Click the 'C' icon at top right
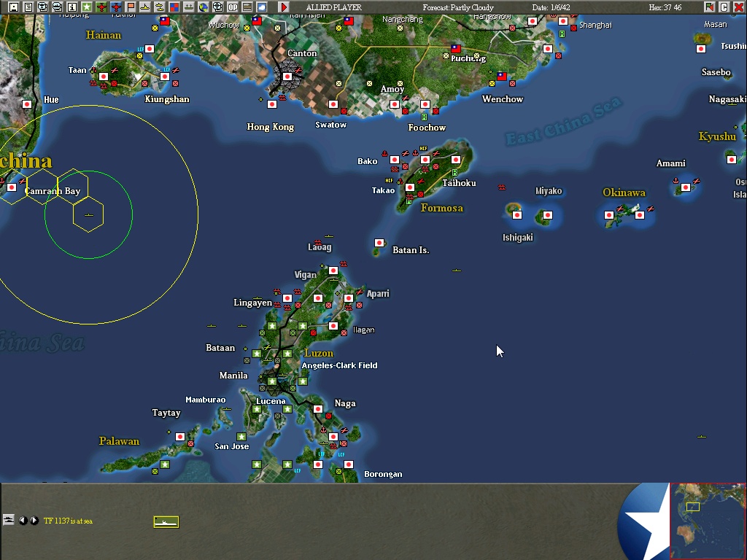This screenshot has width=747, height=560. point(724,7)
